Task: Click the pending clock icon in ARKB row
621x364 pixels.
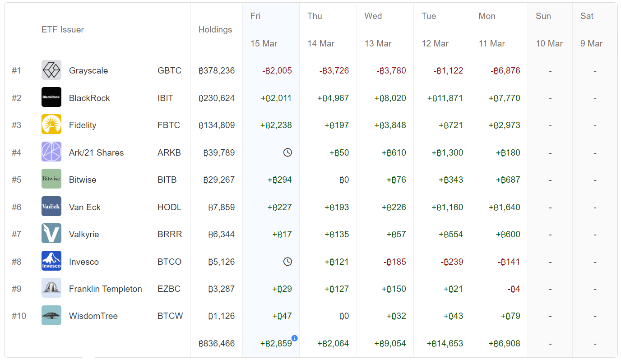Action: click(x=287, y=152)
